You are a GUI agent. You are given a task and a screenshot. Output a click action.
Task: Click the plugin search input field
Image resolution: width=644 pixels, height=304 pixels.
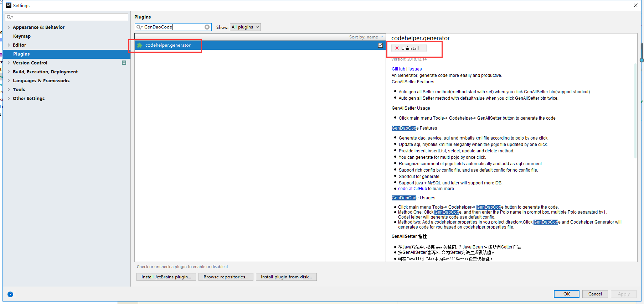point(174,27)
